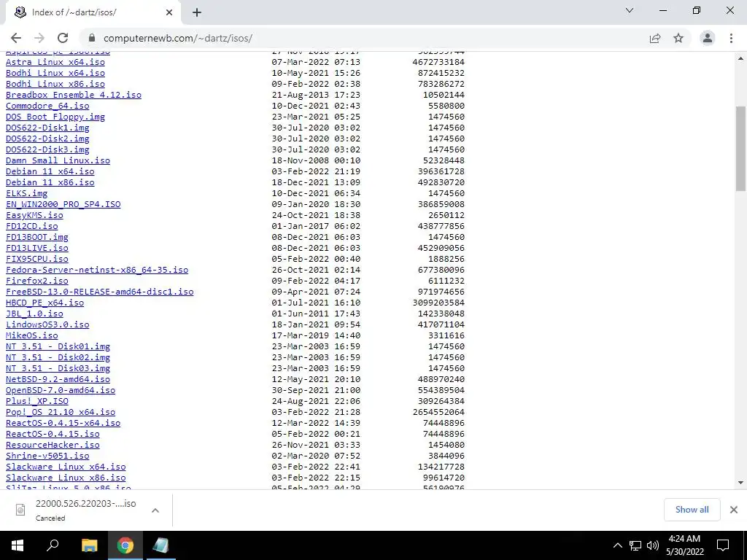
Task: Open the Windows Start menu
Action: tap(18, 545)
